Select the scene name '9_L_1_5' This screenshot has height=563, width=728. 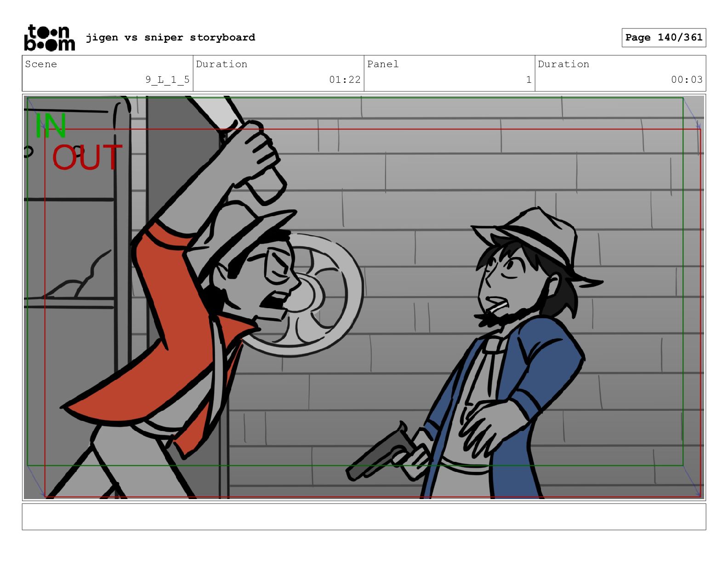coord(167,80)
